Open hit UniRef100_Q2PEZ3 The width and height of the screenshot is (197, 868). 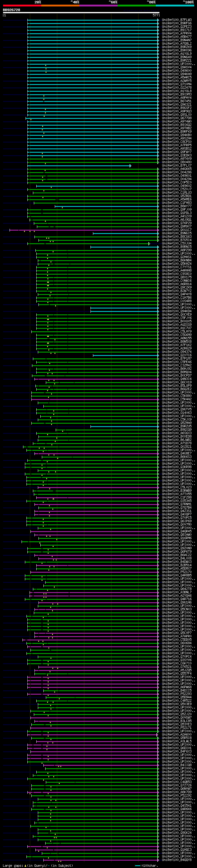pyautogui.click(x=177, y=26)
